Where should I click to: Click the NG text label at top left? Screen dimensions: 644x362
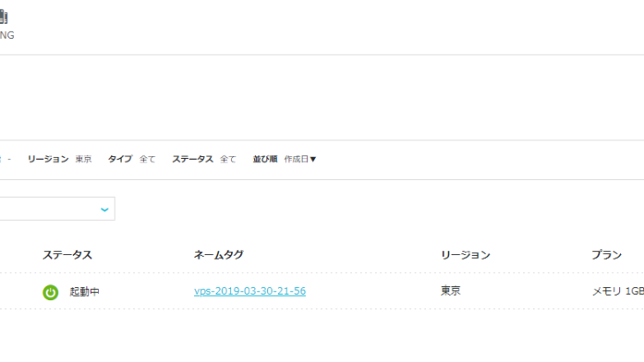tap(6, 35)
